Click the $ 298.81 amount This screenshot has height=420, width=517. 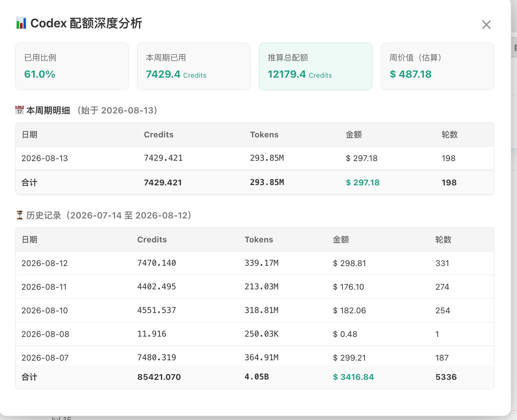point(349,263)
